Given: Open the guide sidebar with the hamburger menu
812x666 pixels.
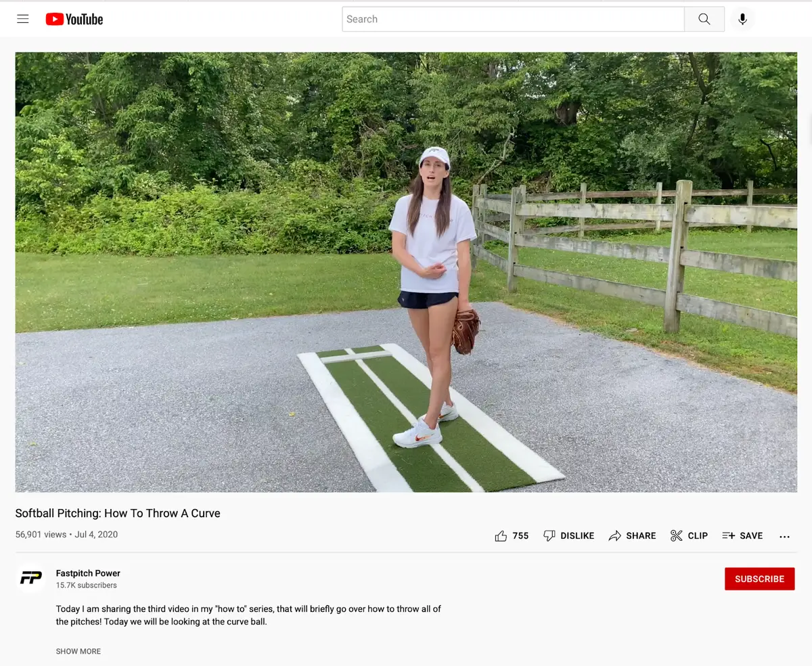Looking at the screenshot, I should point(22,18).
